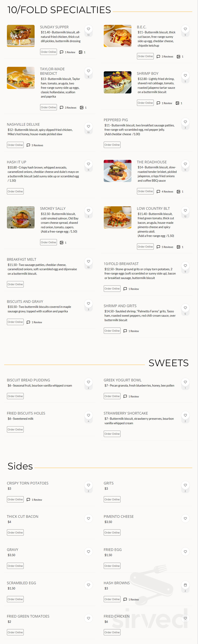Click the Low Country BLT photo
198x644 pixels.
(117, 217)
